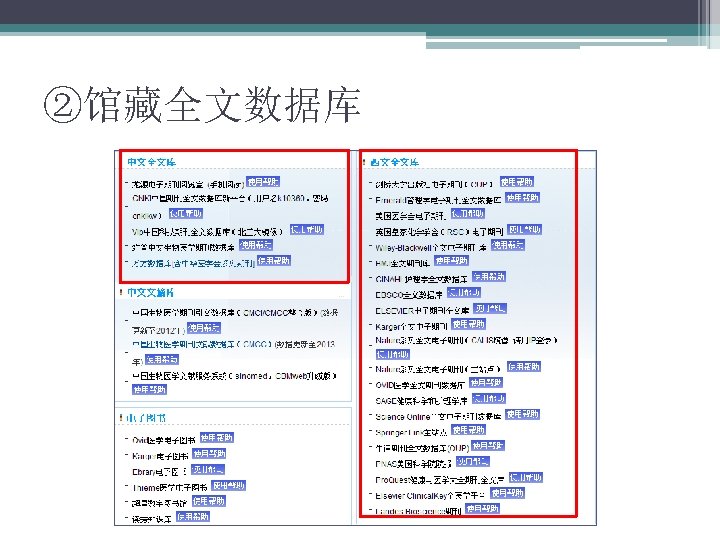Click the help button next to ProQuest
Screen dimensions: 720x540
[x=526, y=478]
